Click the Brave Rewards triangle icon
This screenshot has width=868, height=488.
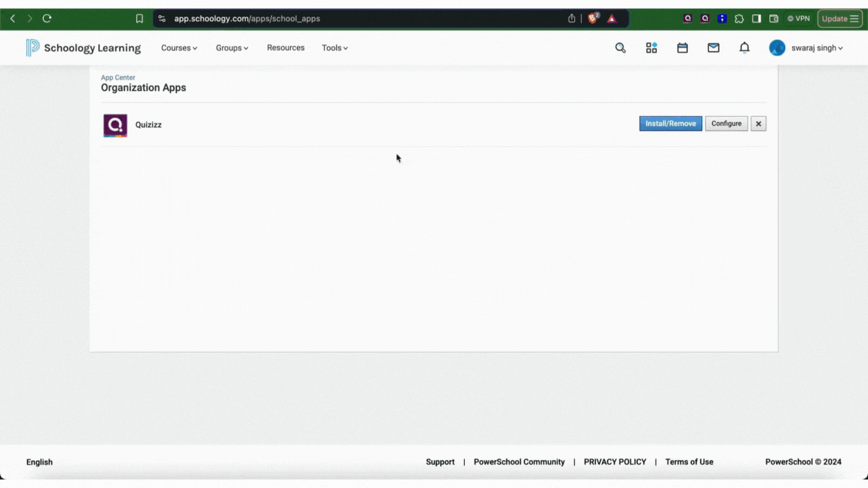pos(612,18)
